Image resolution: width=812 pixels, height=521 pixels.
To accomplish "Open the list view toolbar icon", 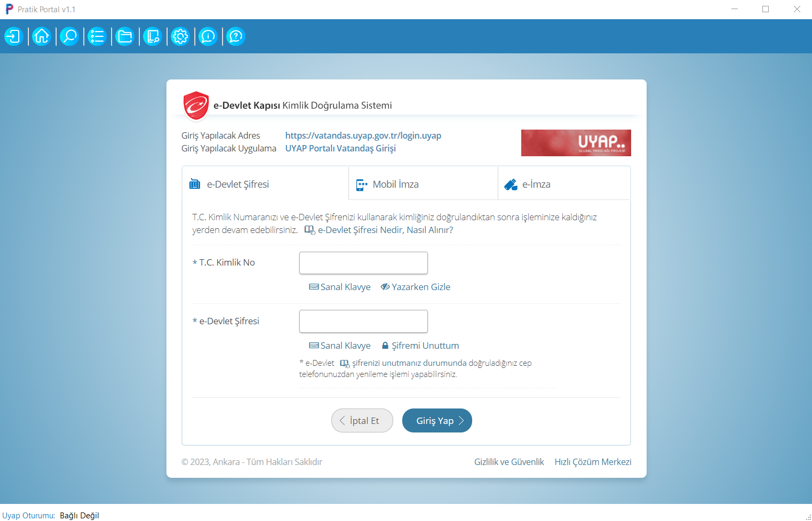I will click(97, 36).
